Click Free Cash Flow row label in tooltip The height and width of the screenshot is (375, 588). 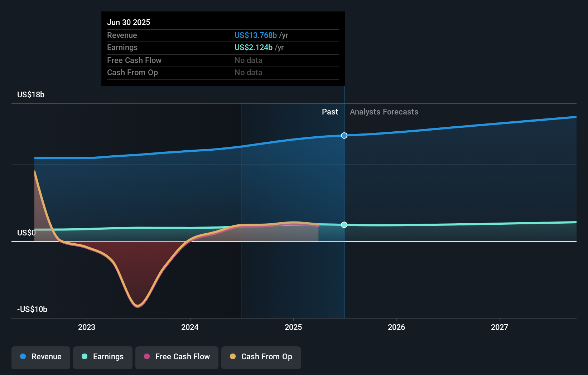(134, 60)
